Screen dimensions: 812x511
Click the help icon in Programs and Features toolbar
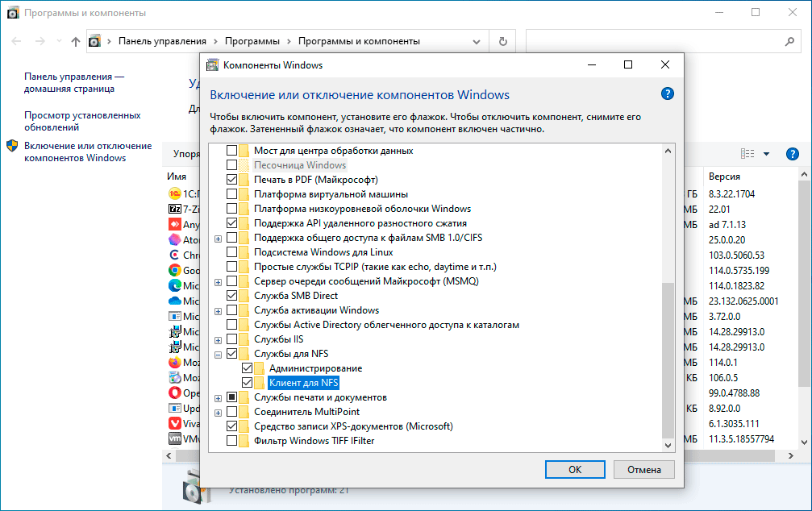(792, 154)
